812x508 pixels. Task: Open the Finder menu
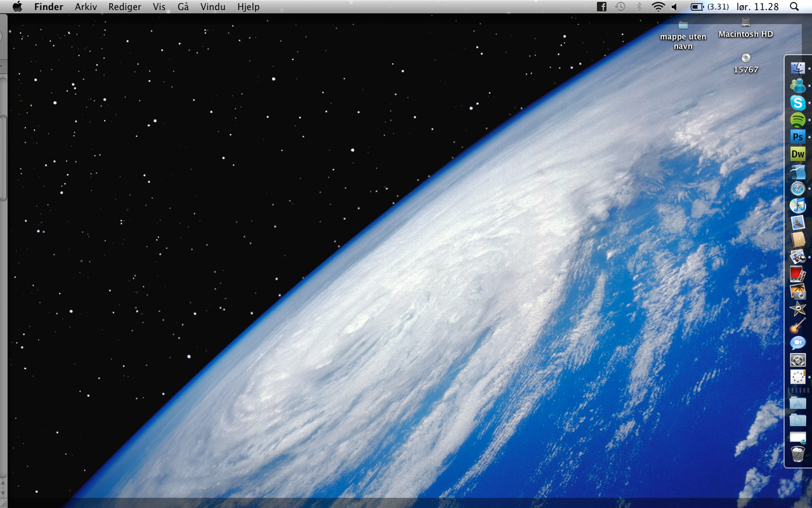coord(49,7)
